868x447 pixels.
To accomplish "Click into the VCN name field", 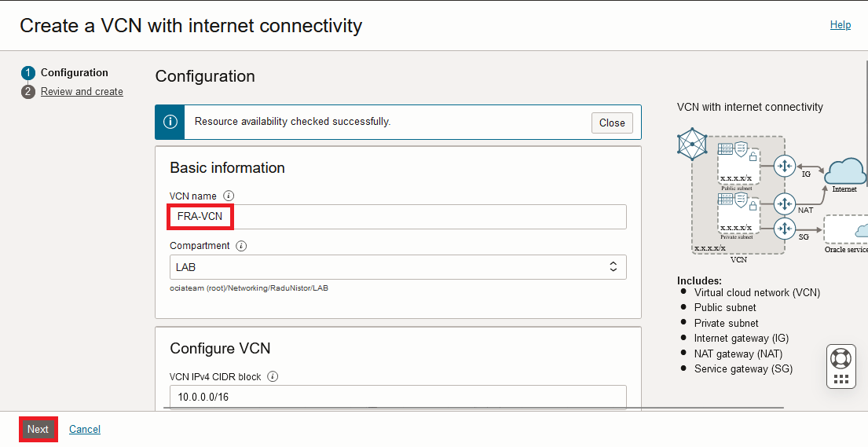I will (397, 217).
